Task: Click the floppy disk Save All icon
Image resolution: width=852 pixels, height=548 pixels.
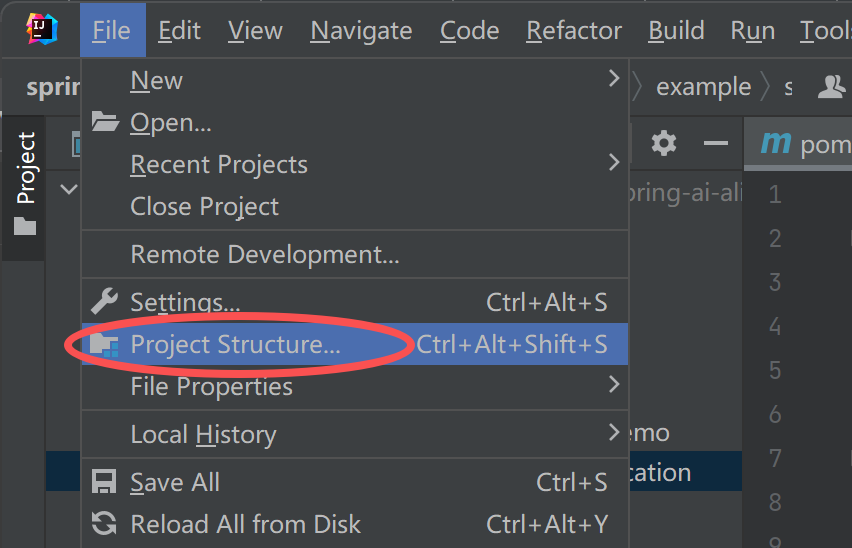Action: [104, 482]
